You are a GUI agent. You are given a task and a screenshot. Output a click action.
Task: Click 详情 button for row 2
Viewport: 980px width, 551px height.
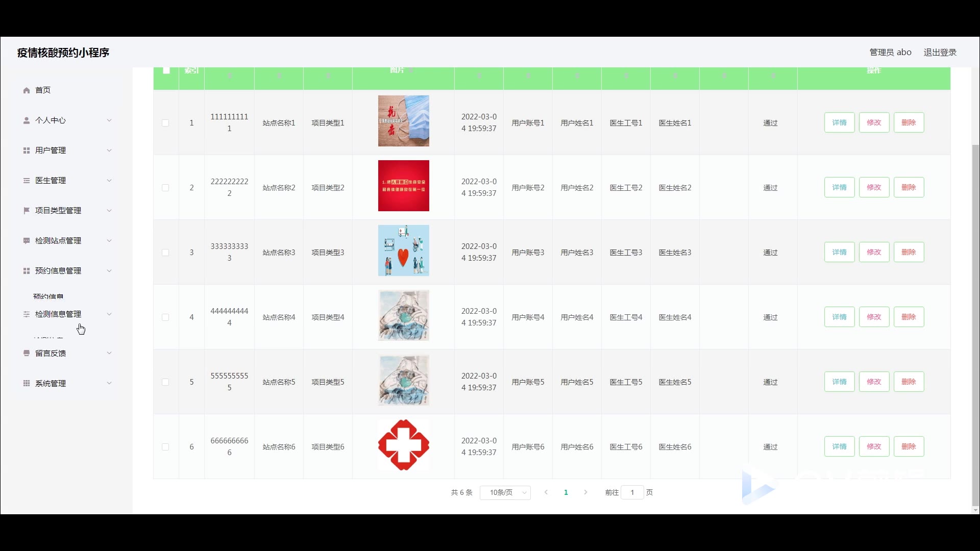839,187
